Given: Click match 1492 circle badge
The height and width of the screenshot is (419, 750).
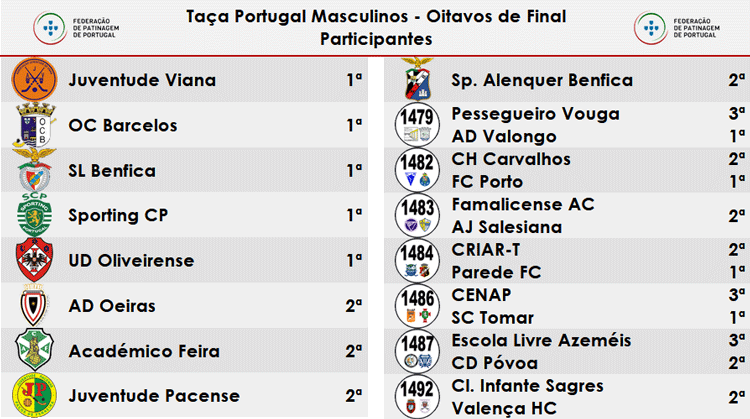Looking at the screenshot, I should pos(417,397).
